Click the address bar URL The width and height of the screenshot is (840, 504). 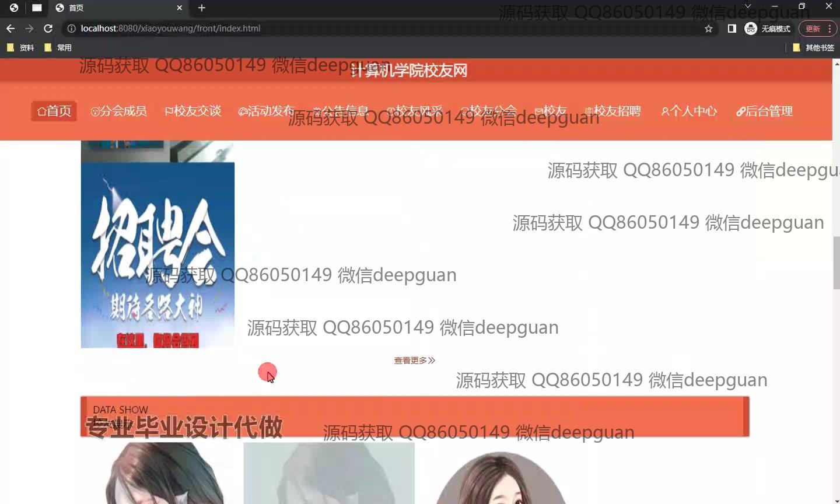pos(170,29)
